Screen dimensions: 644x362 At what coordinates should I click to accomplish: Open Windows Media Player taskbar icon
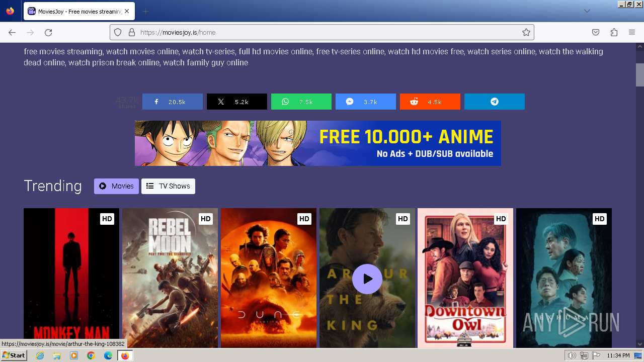click(74, 355)
